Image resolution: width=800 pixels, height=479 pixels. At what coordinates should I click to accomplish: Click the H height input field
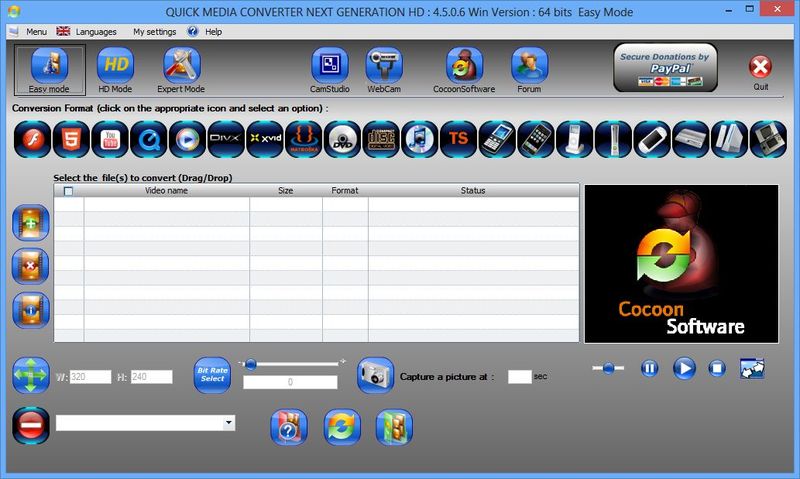[x=152, y=377]
